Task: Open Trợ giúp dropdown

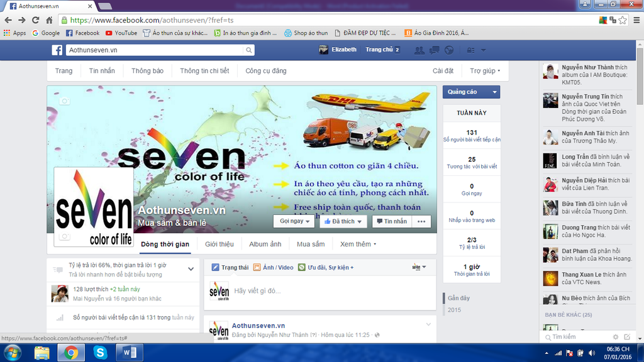Action: click(485, 70)
